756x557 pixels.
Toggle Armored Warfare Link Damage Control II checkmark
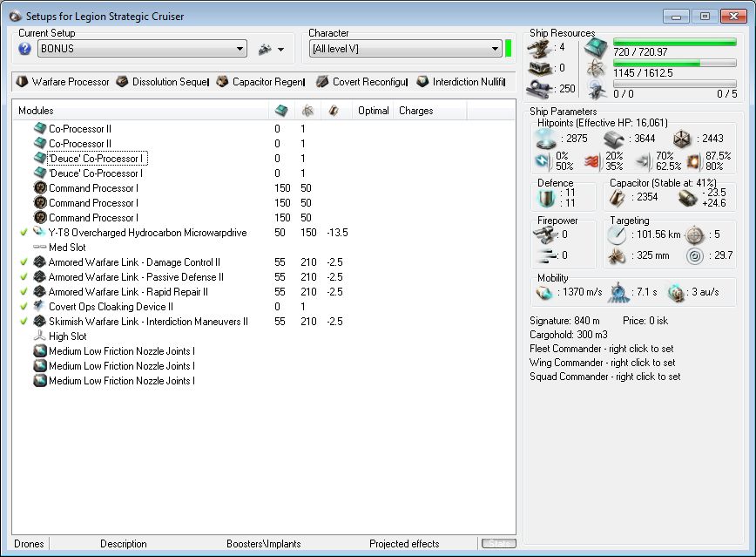pos(24,262)
